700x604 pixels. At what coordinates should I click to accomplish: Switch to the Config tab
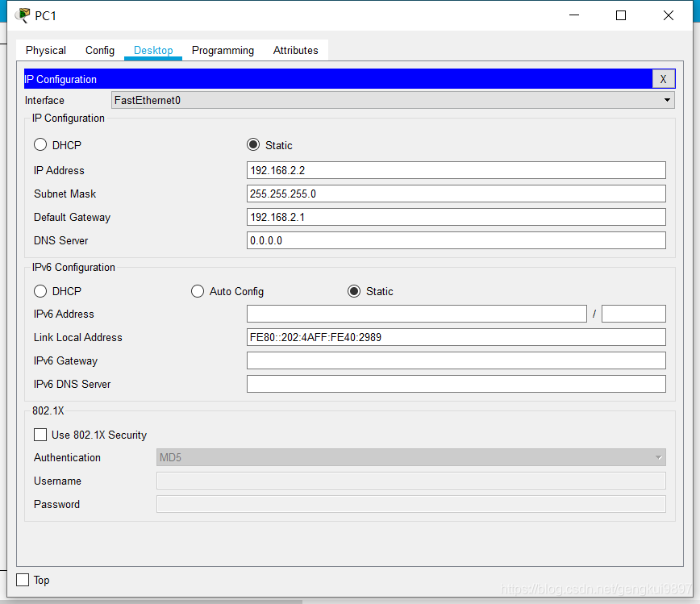pyautogui.click(x=100, y=51)
